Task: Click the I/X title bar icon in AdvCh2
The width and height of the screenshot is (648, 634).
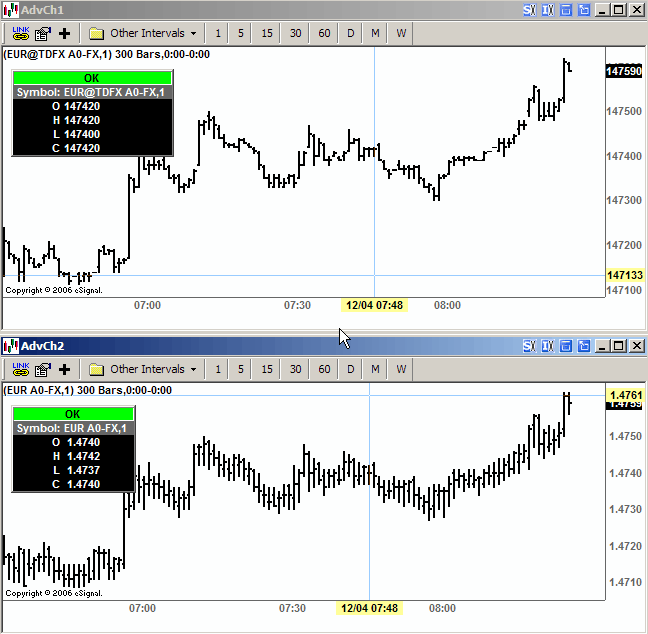Action: coord(548,346)
